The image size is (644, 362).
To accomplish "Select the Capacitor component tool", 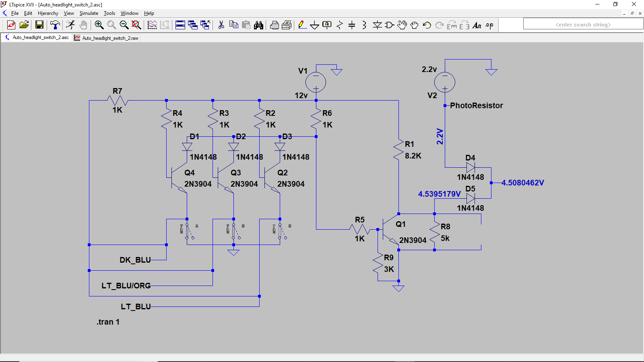I will (352, 25).
